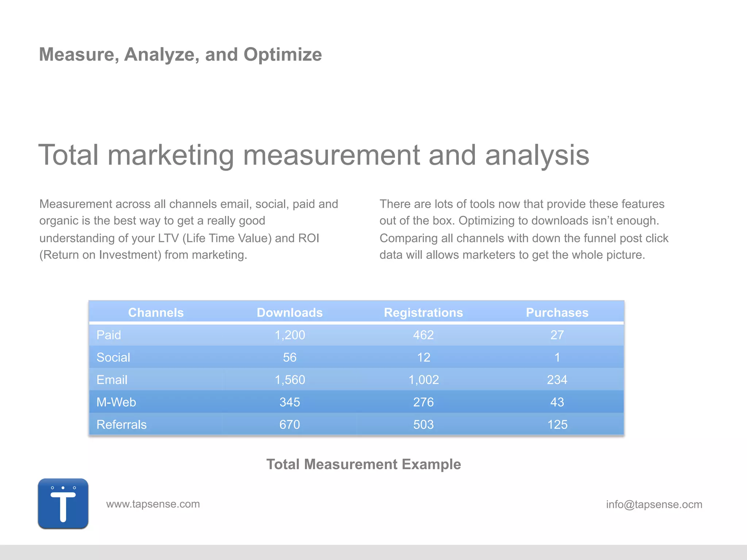Select Social registrations value 12

click(x=423, y=357)
